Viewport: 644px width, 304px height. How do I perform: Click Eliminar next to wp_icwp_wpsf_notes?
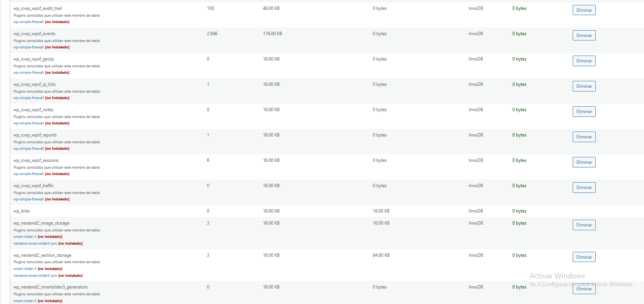pos(584,112)
